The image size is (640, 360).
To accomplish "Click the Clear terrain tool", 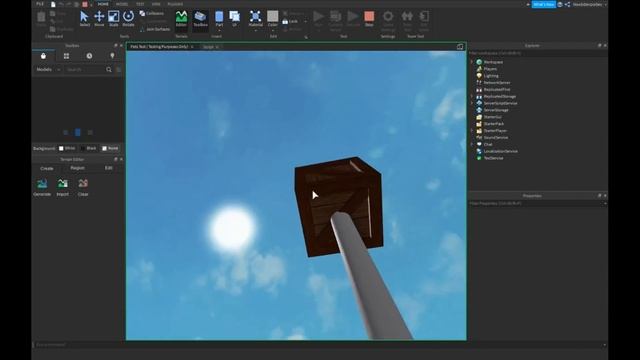I will [83, 187].
